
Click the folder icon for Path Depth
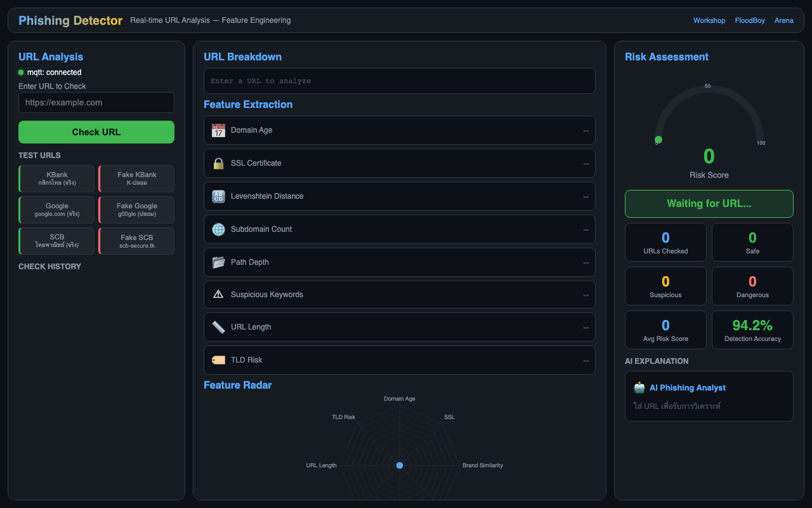point(218,262)
